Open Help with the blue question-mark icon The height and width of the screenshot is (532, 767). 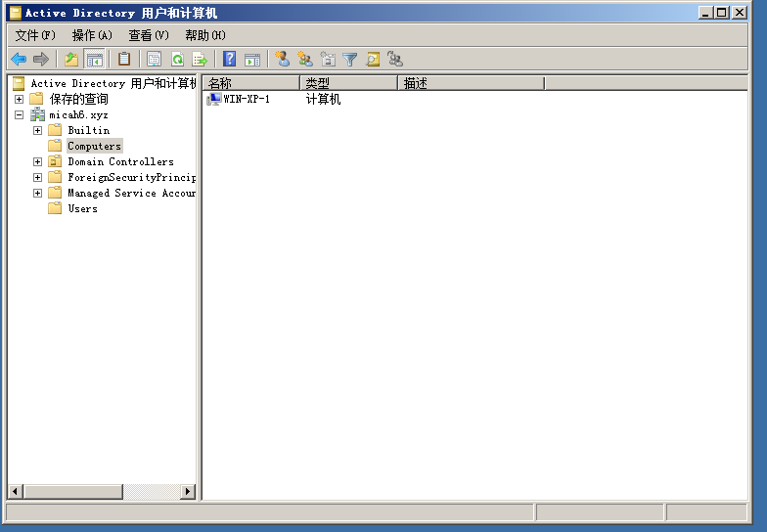[x=229, y=59]
